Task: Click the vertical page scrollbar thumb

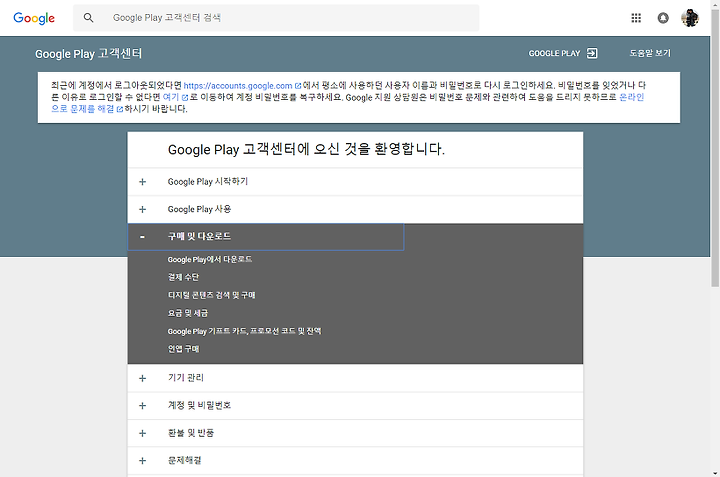Action: pos(715,148)
